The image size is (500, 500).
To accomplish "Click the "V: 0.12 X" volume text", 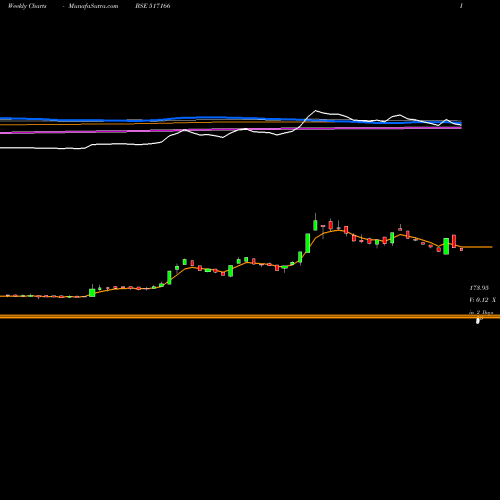I will pyautogui.click(x=483, y=300).
